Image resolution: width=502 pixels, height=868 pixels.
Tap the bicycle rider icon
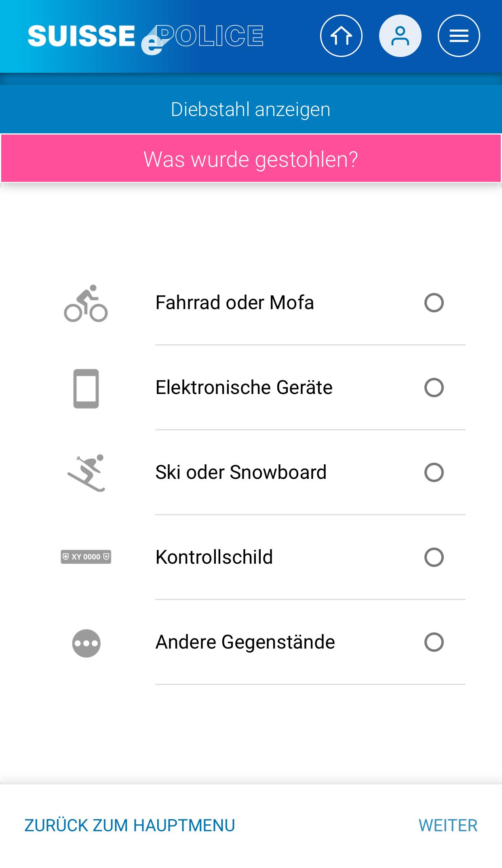pos(86,303)
